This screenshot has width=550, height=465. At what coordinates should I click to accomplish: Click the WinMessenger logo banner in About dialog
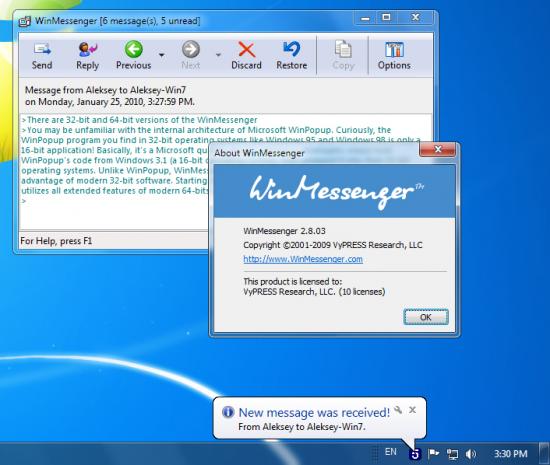pos(335,191)
